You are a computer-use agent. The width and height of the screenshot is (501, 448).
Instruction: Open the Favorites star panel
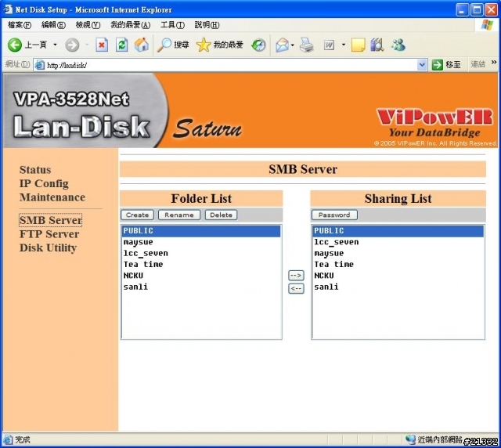(204, 45)
